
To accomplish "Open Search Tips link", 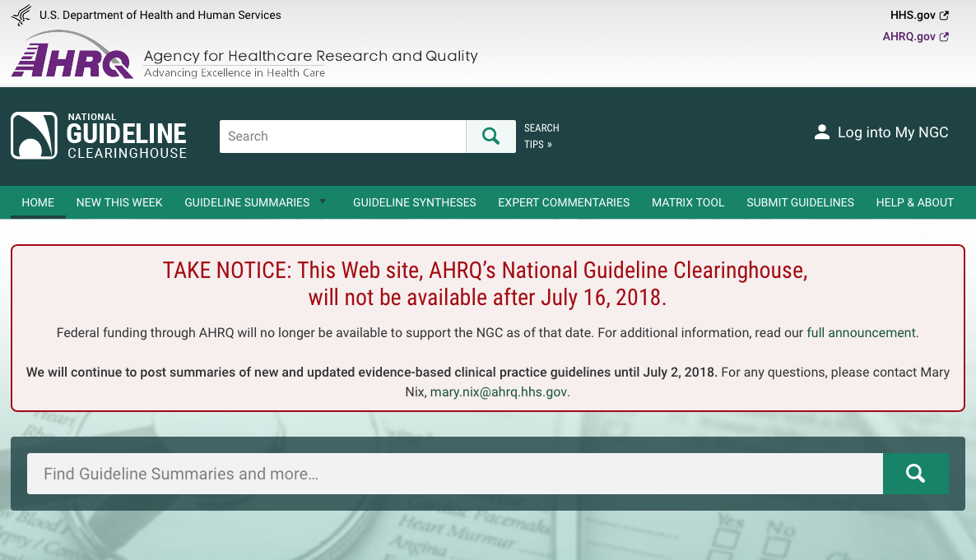I will click(x=541, y=137).
